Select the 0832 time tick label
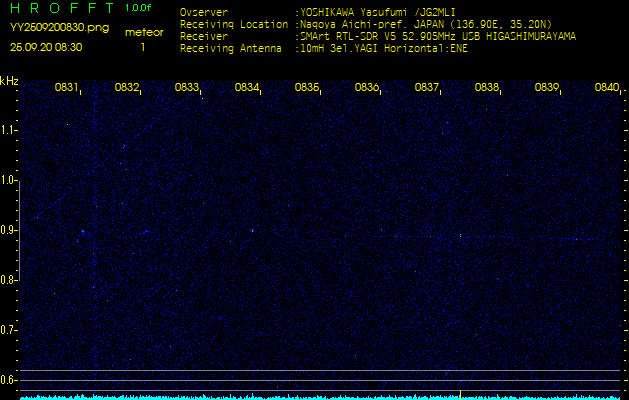629x400 pixels. pos(127,88)
